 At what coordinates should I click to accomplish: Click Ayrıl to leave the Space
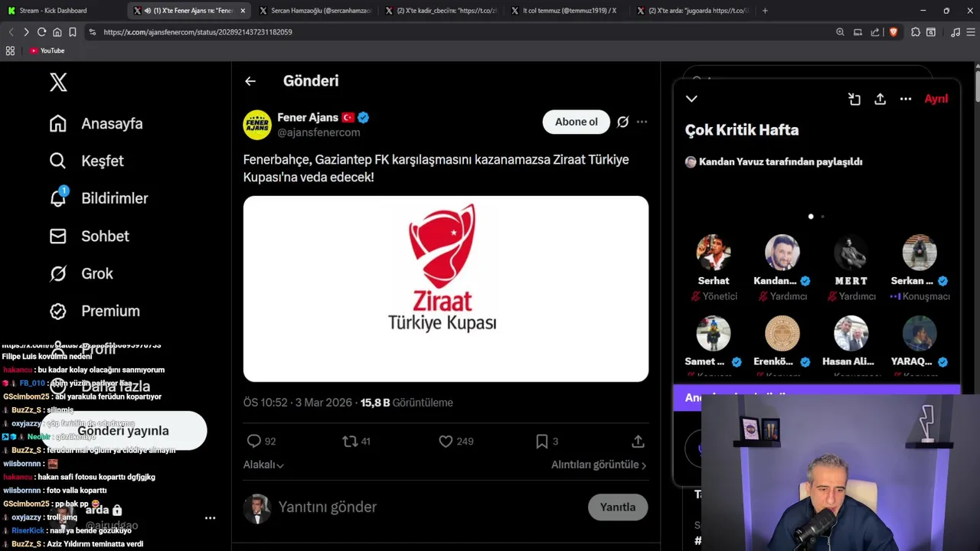point(936,99)
